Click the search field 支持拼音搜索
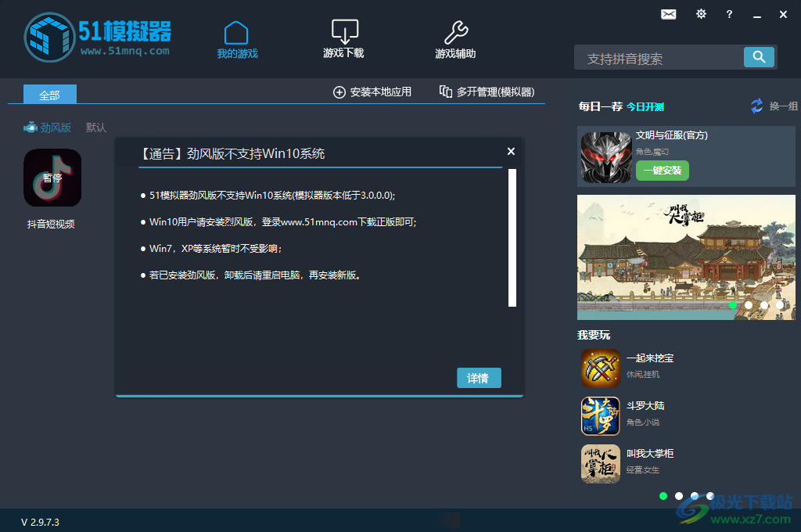 [x=659, y=58]
